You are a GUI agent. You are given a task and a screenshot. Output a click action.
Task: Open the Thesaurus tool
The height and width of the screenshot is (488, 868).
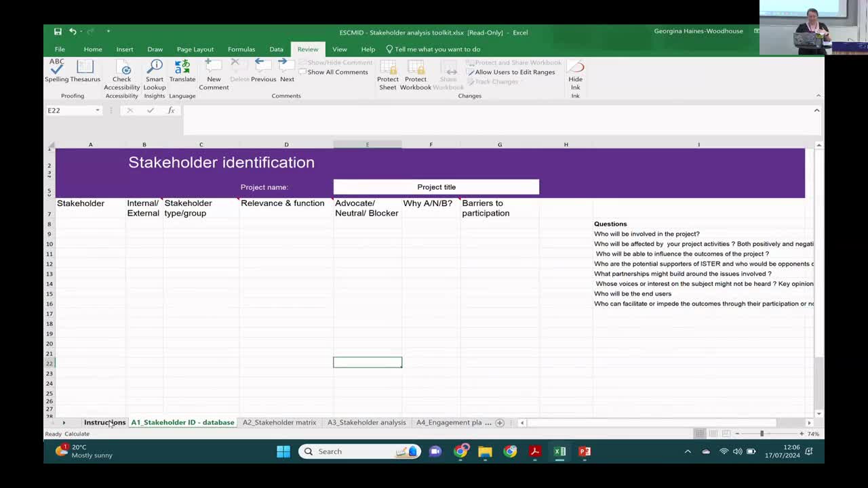(x=85, y=70)
